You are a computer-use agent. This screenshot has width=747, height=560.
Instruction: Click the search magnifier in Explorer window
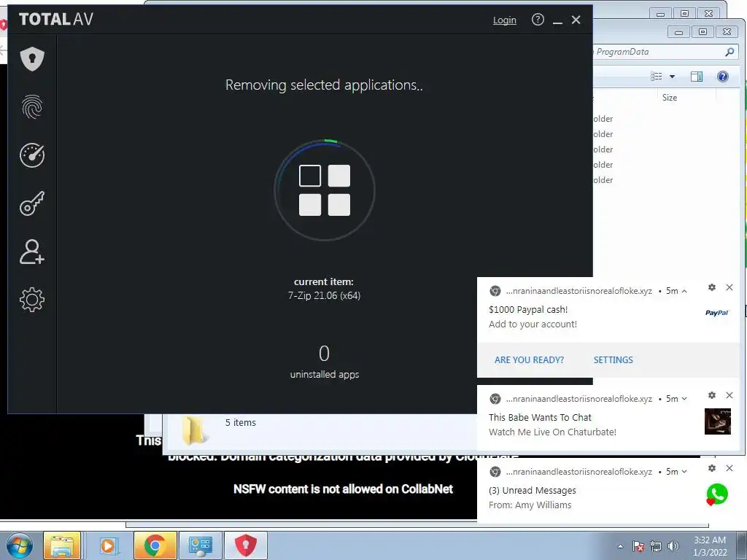(729, 52)
